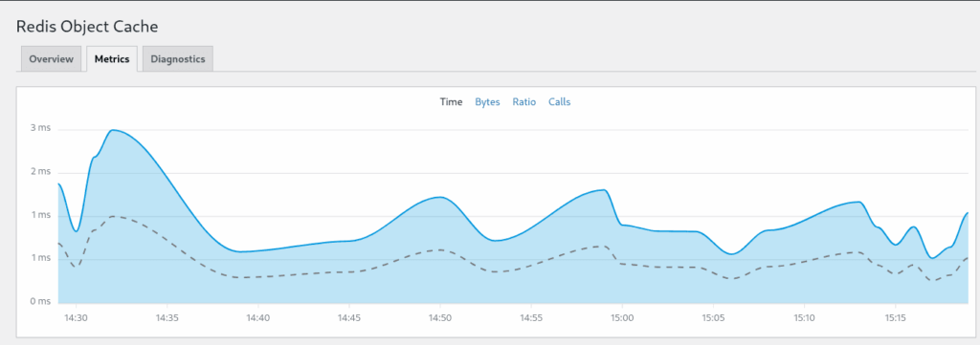Switch chart to Ratio metric
This screenshot has width=980, height=345.
pos(524,101)
